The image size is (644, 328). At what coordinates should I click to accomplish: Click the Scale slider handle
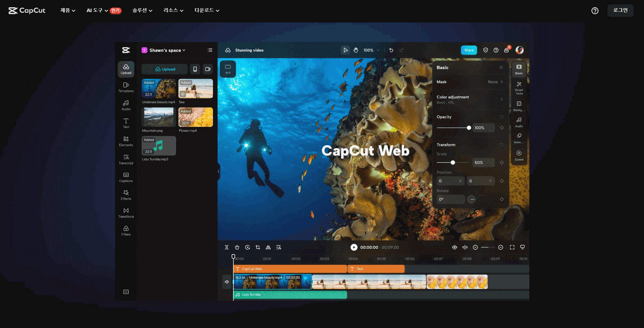tap(453, 162)
